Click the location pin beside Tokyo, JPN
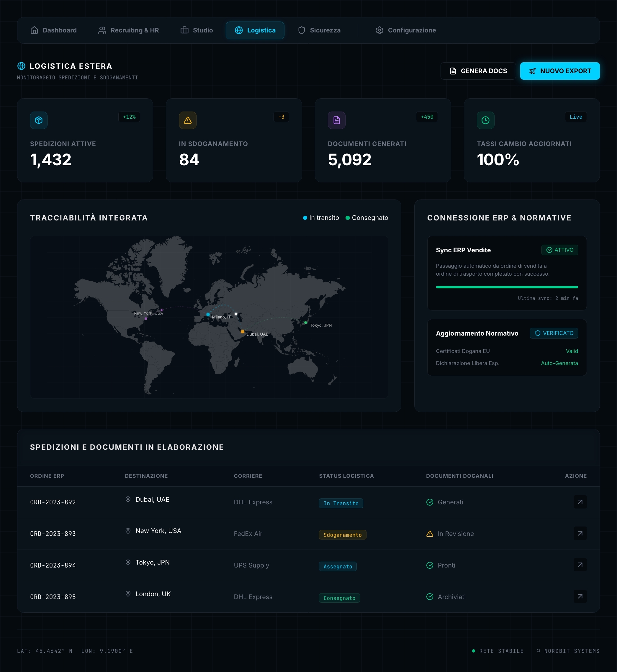This screenshot has width=617, height=672. tap(128, 563)
